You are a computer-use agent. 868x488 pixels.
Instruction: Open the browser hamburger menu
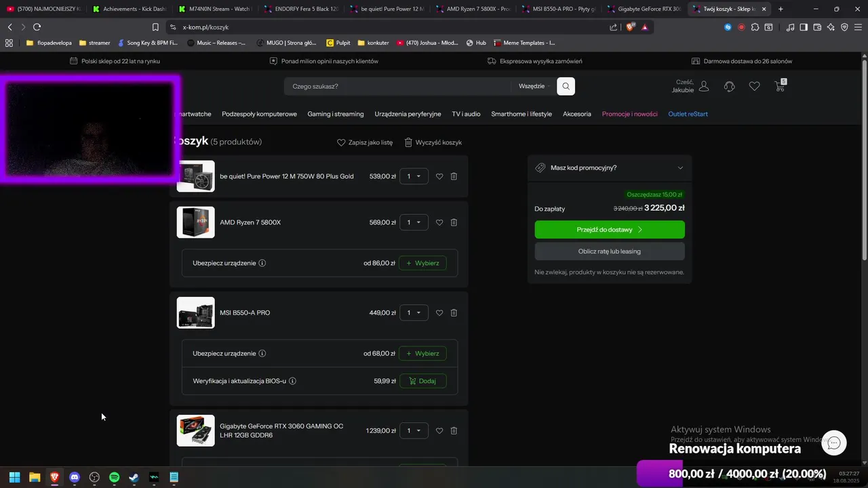pyautogui.click(x=858, y=27)
